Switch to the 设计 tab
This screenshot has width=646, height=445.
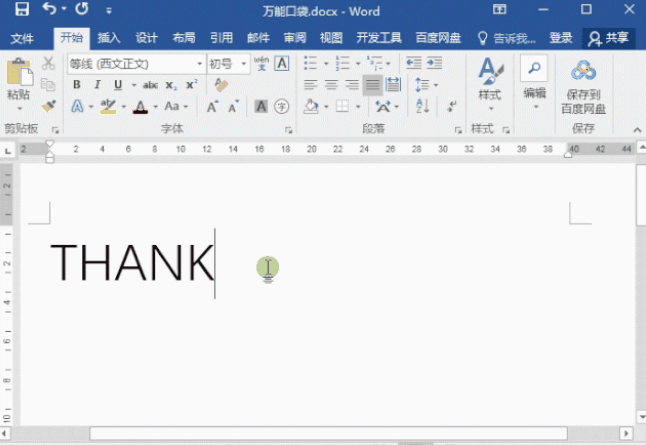click(x=146, y=38)
